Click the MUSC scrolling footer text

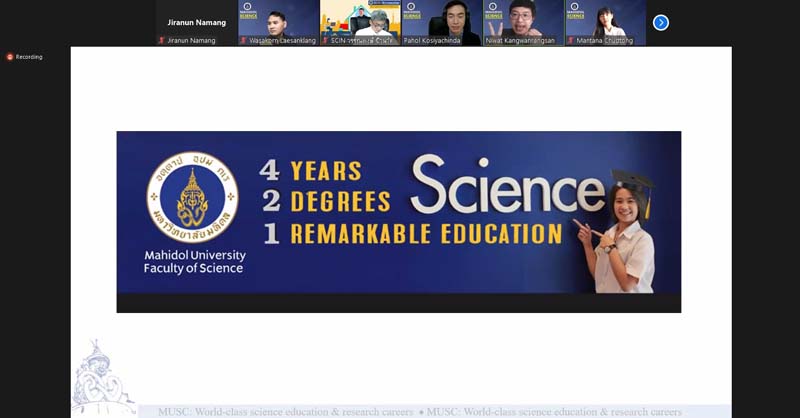(x=420, y=412)
